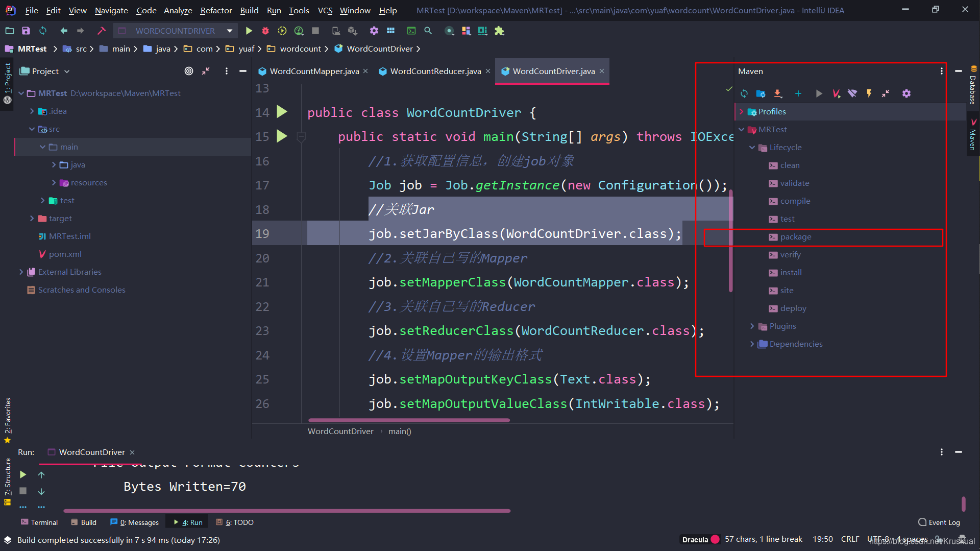Click wordcount breadcrumb in navigation bar
The image size is (980, 551).
(300, 49)
